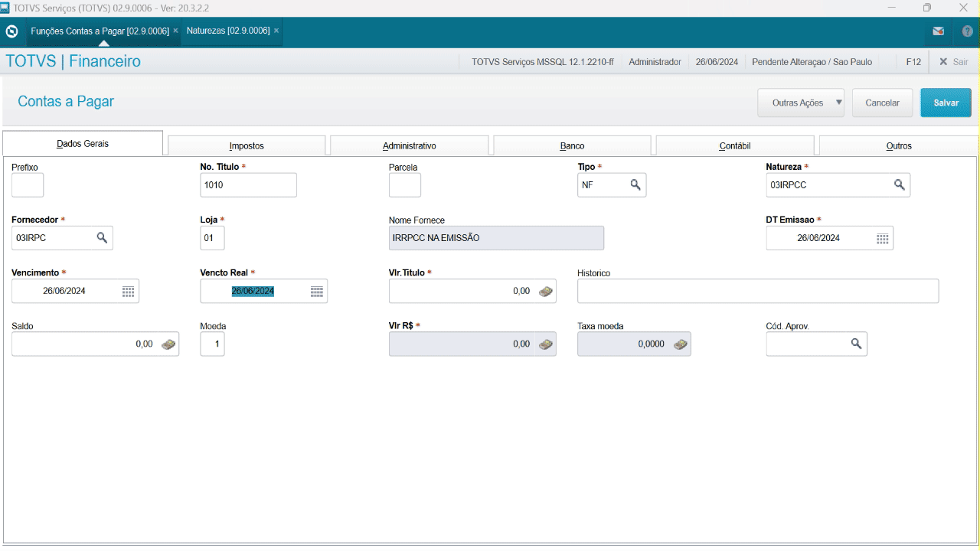Click the 26/06/2024 date in header bar
The image size is (980, 551).
tap(717, 62)
